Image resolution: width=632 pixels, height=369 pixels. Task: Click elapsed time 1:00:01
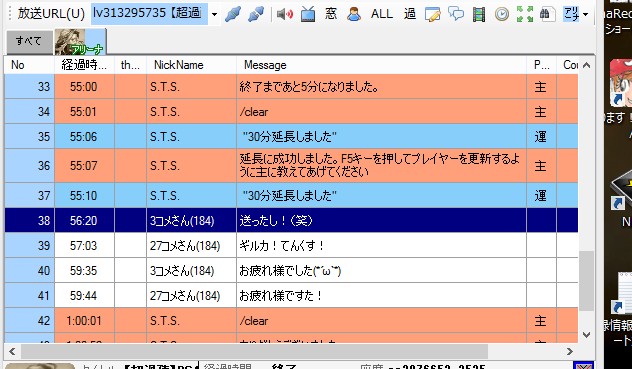[83, 321]
